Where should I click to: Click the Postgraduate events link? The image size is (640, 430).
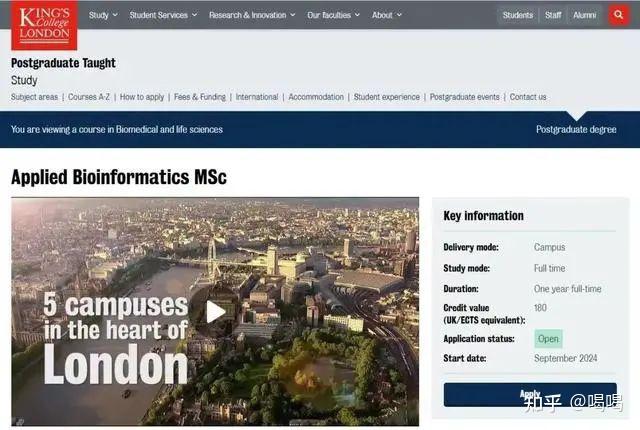tap(464, 97)
